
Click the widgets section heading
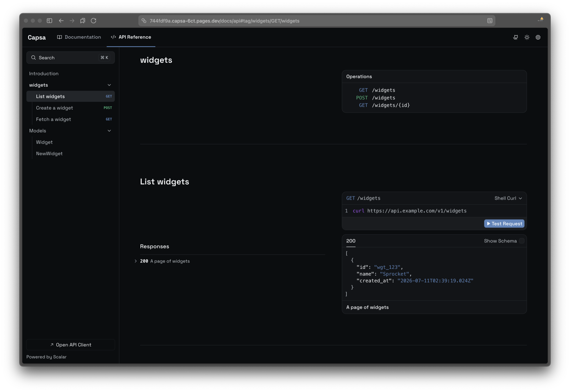pyautogui.click(x=156, y=60)
